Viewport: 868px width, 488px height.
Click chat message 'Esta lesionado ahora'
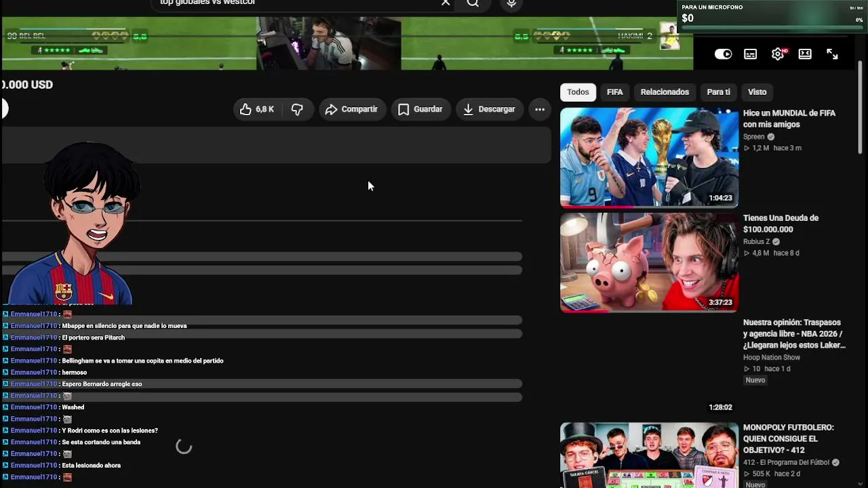point(91,466)
